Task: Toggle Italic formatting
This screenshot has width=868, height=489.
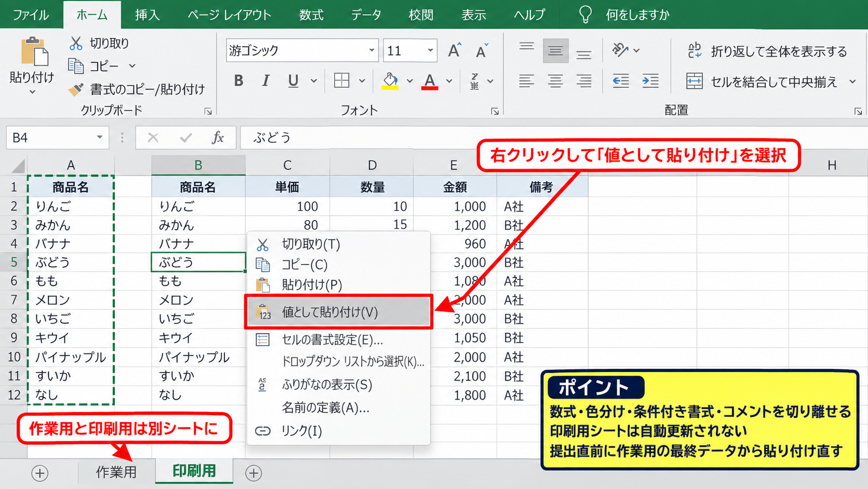Action: pyautogui.click(x=266, y=81)
